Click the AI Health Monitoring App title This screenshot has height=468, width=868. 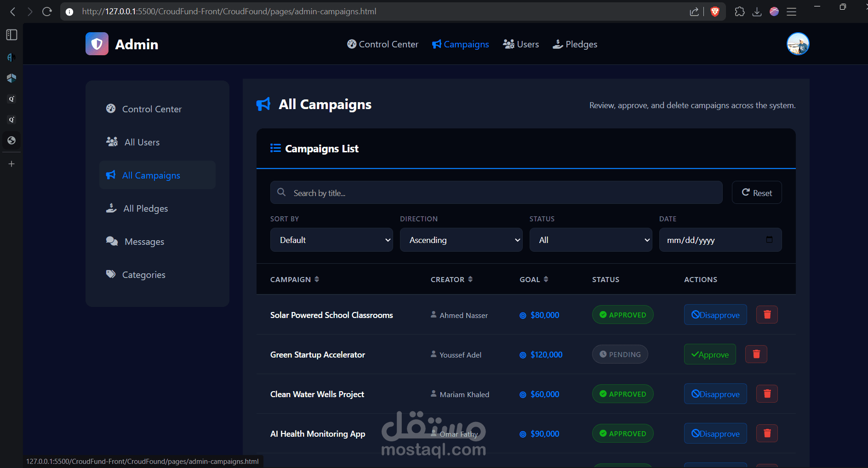(318, 434)
